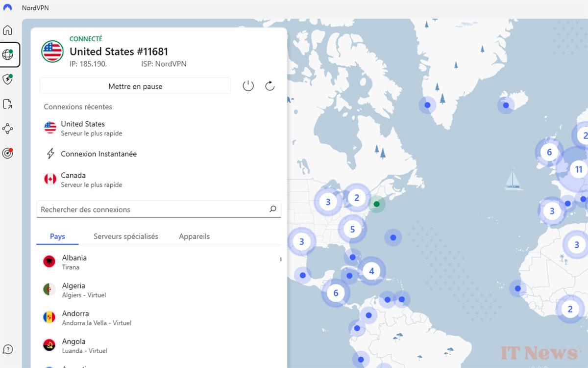Click the IP: 185.190. address text
Viewport: 588px width, 368px height.
[x=88, y=64]
